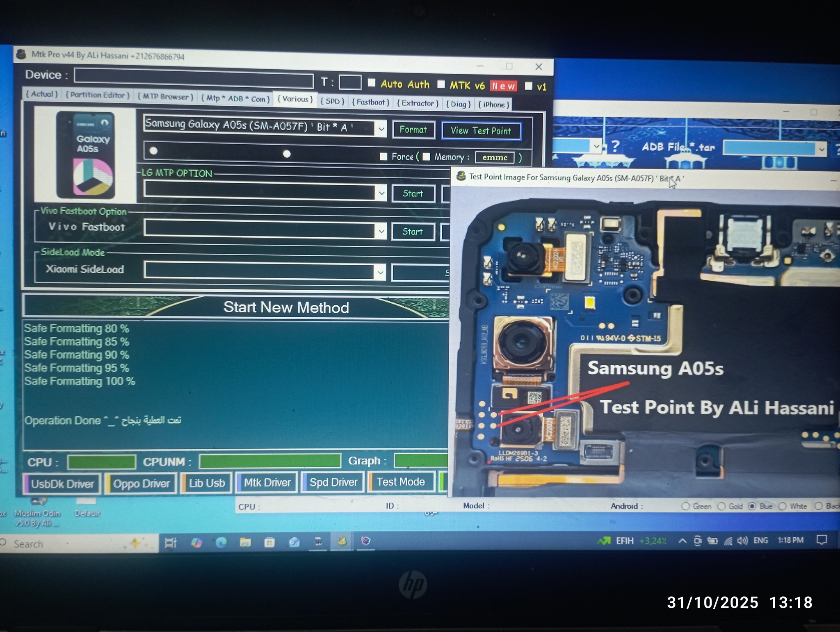Enable the Auto Auth checkbox
Screen dimensions: 840x632
click(372, 83)
